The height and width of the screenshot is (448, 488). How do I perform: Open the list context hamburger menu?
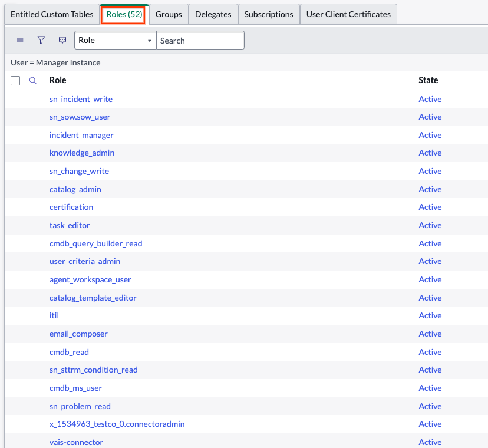tap(20, 40)
